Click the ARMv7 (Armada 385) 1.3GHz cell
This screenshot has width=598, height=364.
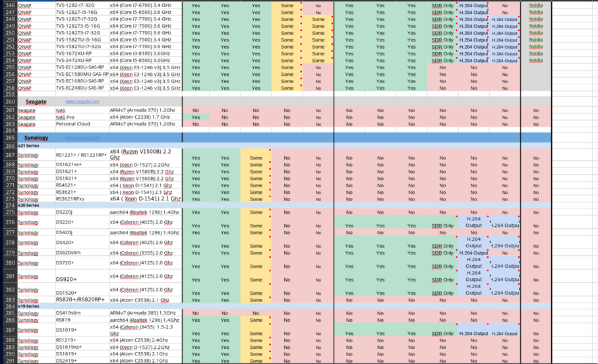point(146,313)
